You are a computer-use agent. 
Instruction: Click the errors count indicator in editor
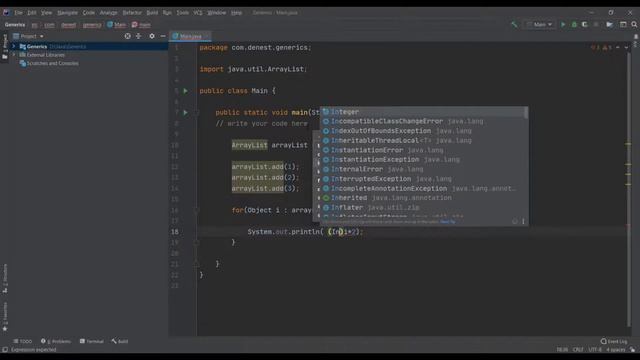596,48
